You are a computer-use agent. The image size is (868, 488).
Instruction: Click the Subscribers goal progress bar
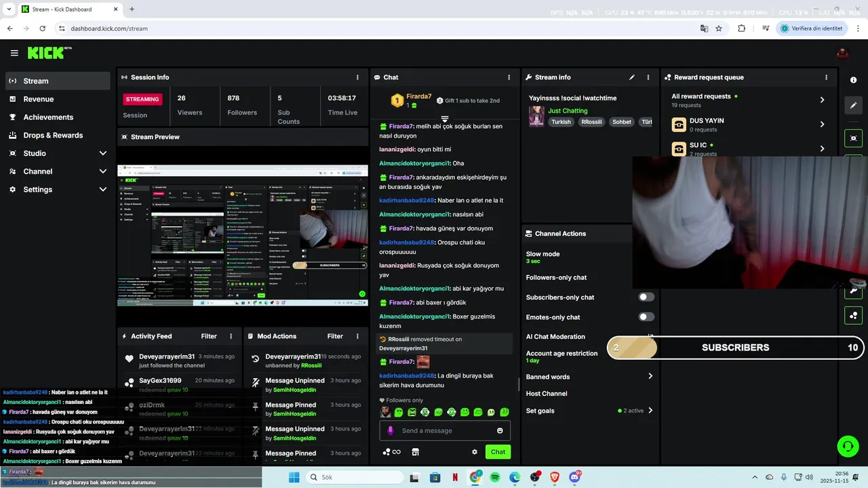pyautogui.click(x=736, y=348)
